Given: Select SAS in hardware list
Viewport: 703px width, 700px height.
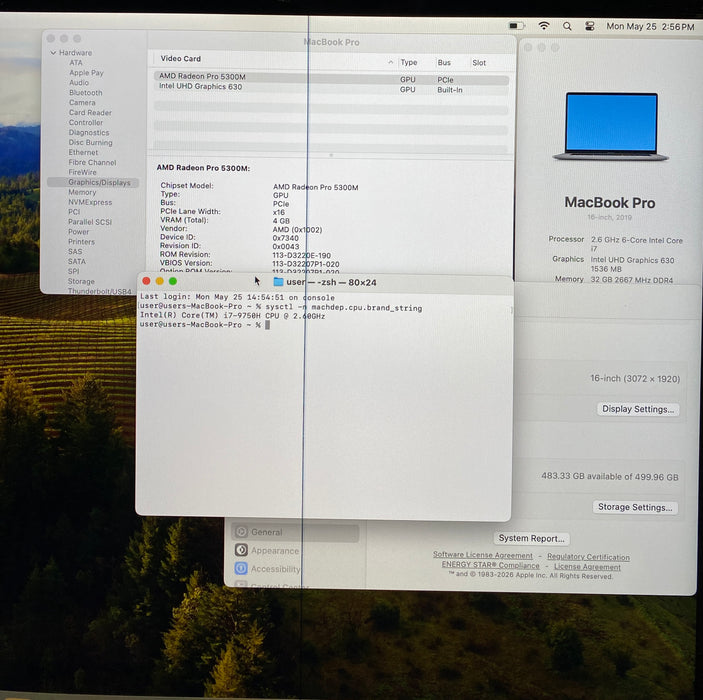Looking at the screenshot, I should 75,251.
